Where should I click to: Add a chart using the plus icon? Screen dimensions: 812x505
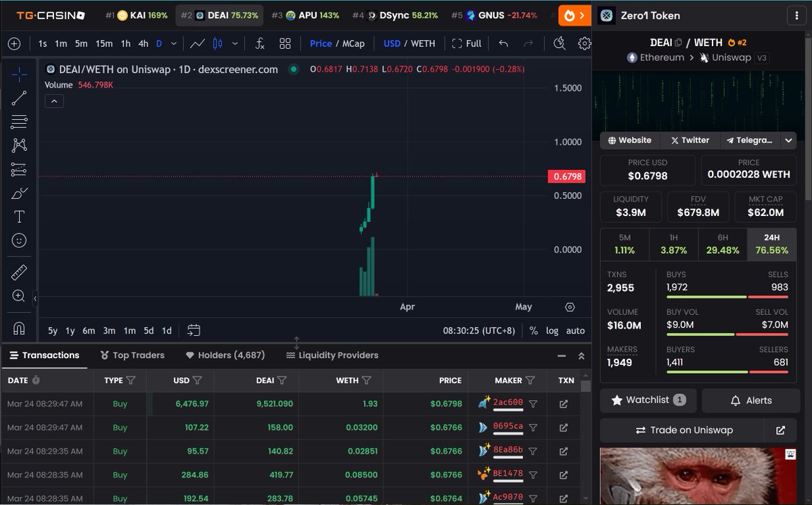click(14, 43)
